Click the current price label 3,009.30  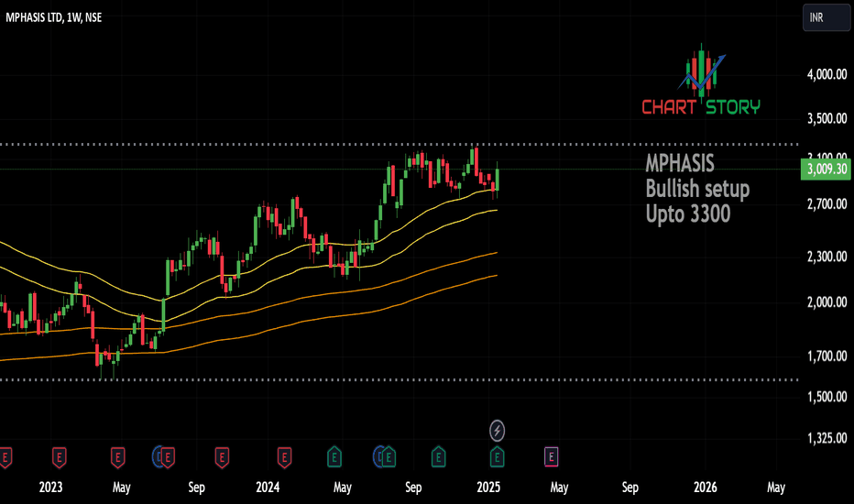pyautogui.click(x=826, y=170)
